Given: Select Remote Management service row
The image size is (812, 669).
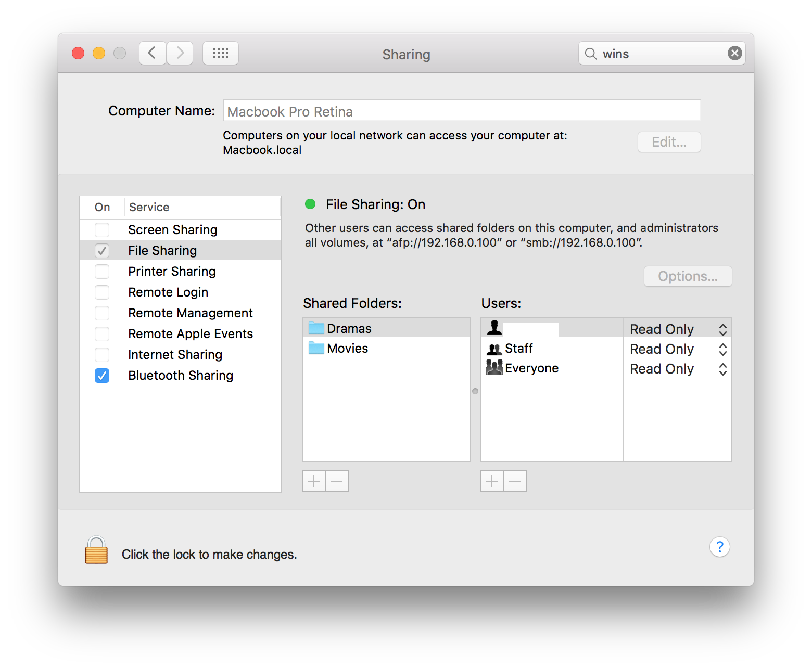Looking at the screenshot, I should pos(181,313).
